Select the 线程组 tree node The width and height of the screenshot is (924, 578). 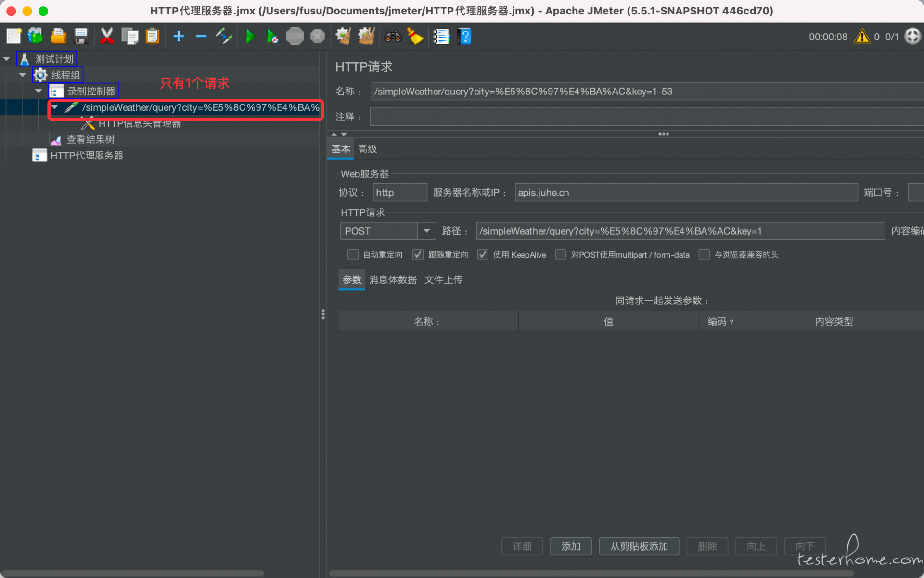click(58, 75)
